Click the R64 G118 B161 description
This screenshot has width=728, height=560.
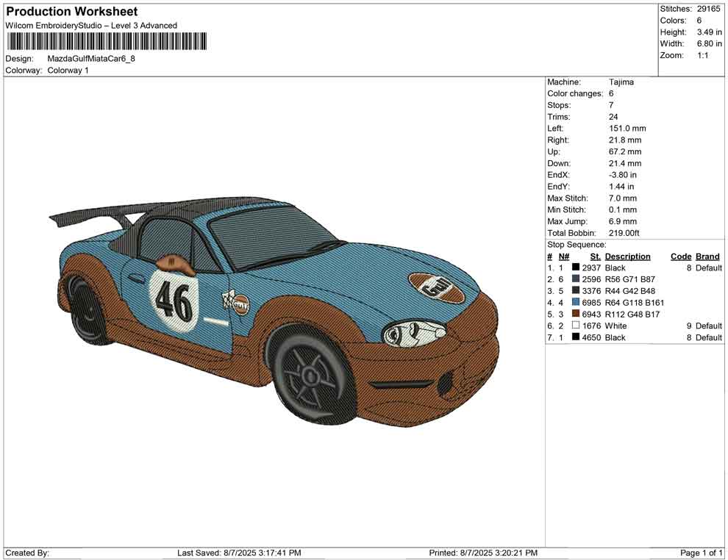point(635,303)
